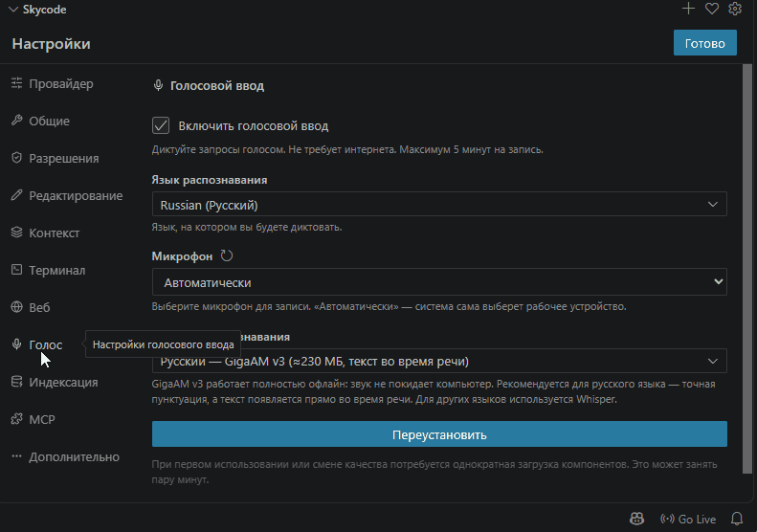The height and width of the screenshot is (532, 757).
Task: Click the Copilot icon in status bar
Action: [636, 519]
